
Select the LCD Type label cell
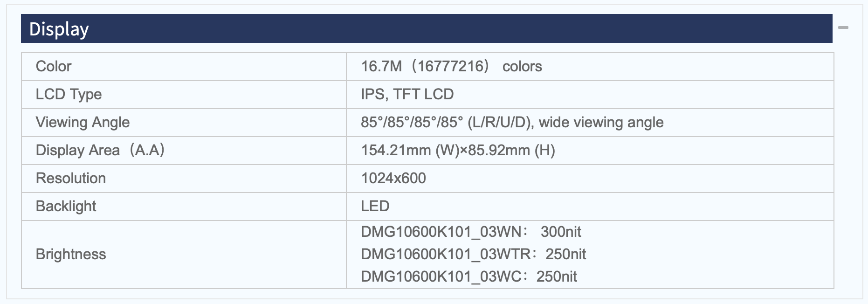(x=184, y=95)
